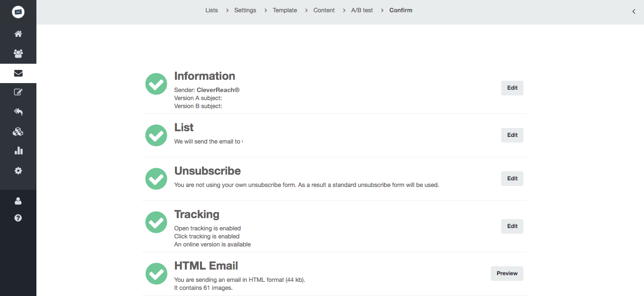Open the Settings gear icon
The image size is (644, 296).
18,170
